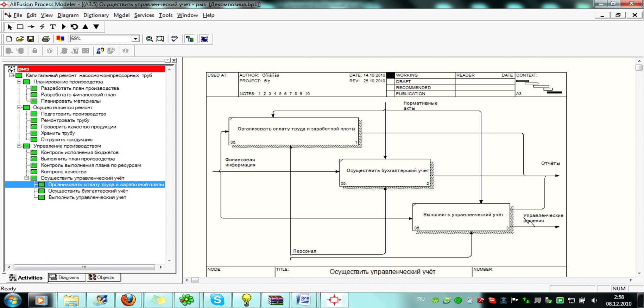Pick the Squiggle lightning tool
The image size is (644, 308).
pyautogui.click(x=42, y=27)
